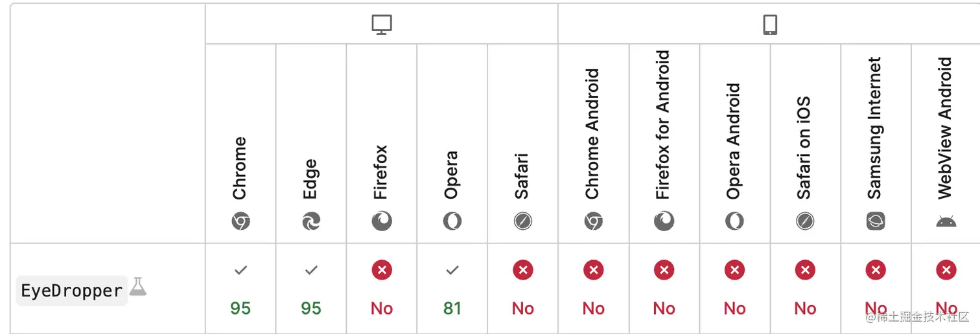Click the Chrome Android logo icon
The width and height of the screenshot is (980, 334).
pos(594,222)
